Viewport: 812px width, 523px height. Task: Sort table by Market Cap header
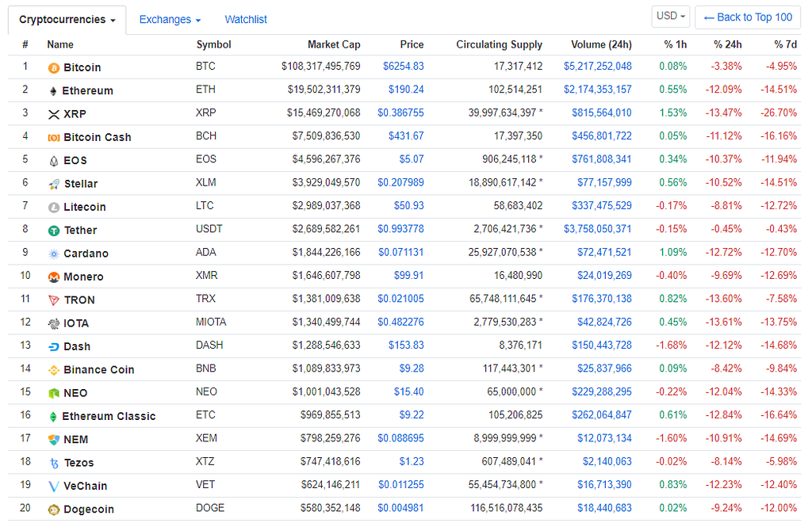tap(334, 44)
